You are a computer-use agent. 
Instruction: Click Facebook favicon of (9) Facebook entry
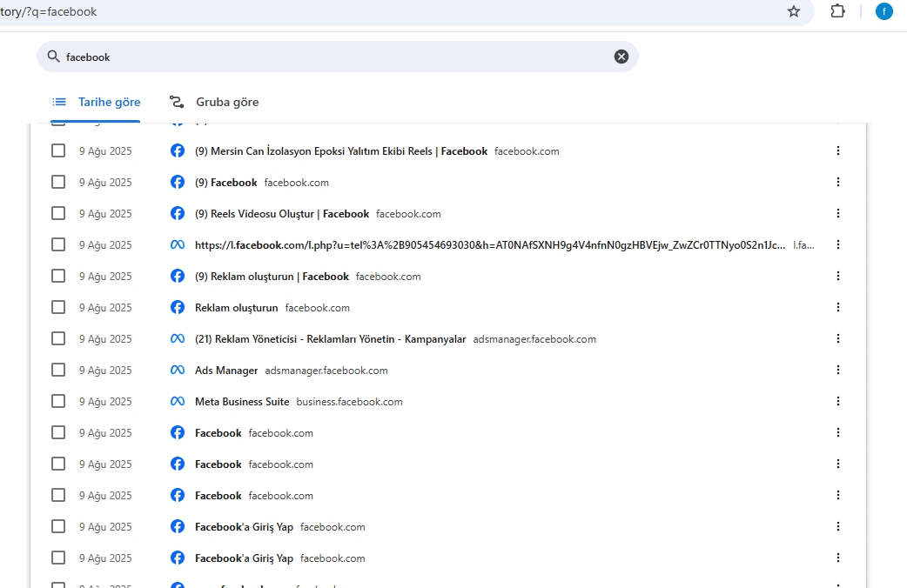tap(178, 182)
